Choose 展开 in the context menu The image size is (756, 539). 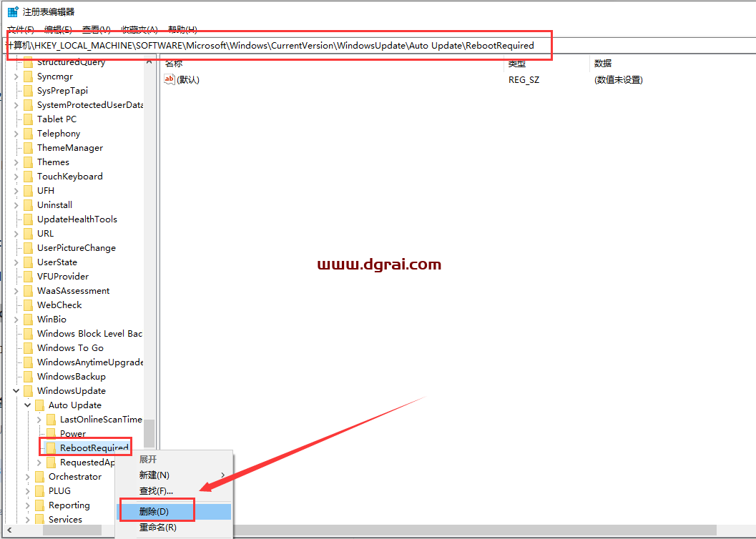[175, 460]
